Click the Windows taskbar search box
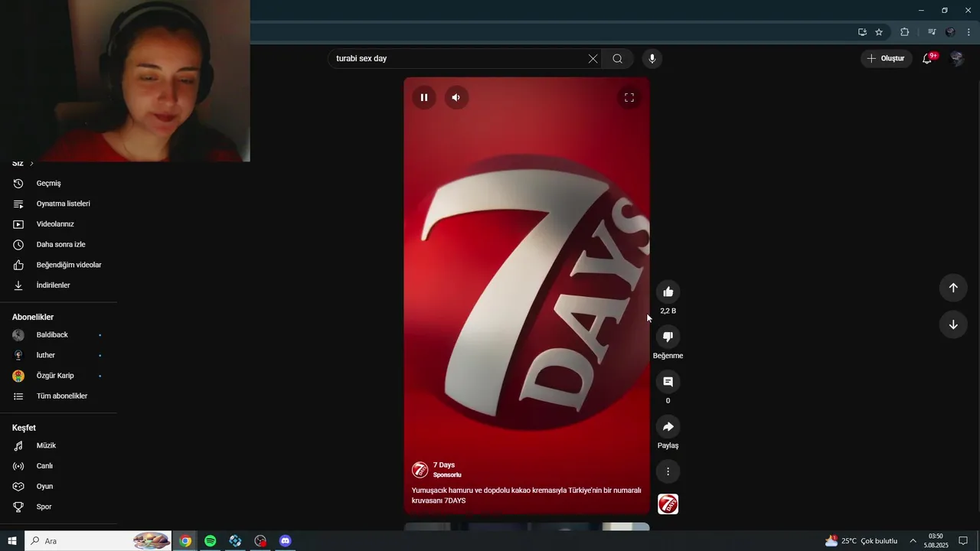This screenshot has height=551, width=980. point(98,541)
